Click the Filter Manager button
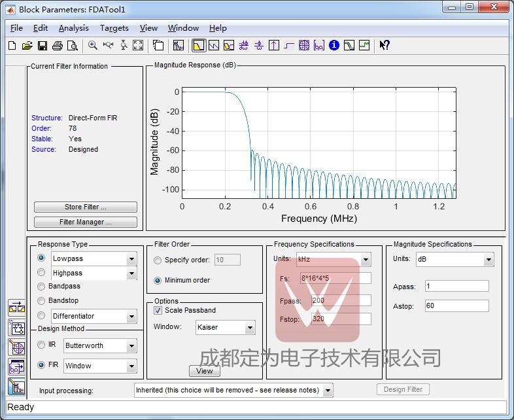This screenshot has width=514, height=420. tap(85, 222)
